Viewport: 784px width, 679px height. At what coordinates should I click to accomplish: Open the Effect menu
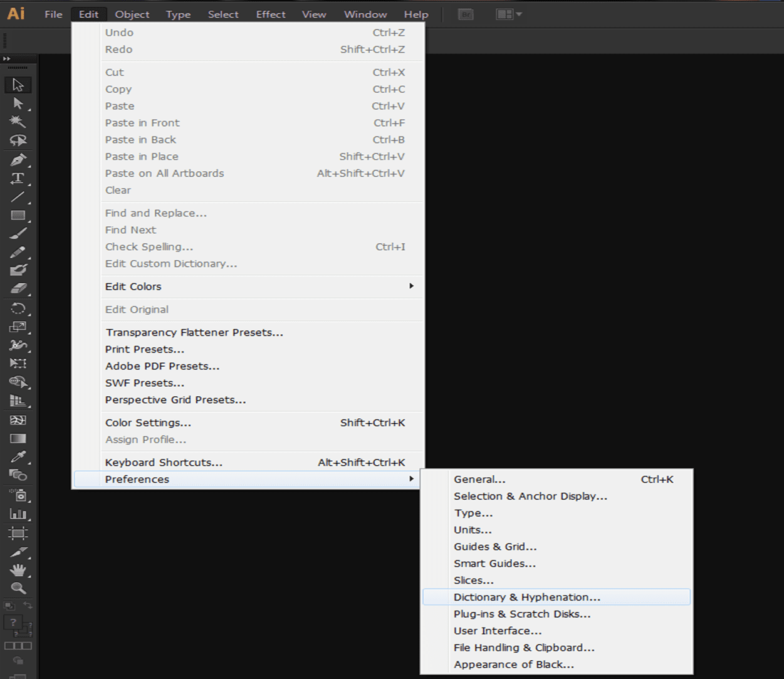tap(271, 14)
